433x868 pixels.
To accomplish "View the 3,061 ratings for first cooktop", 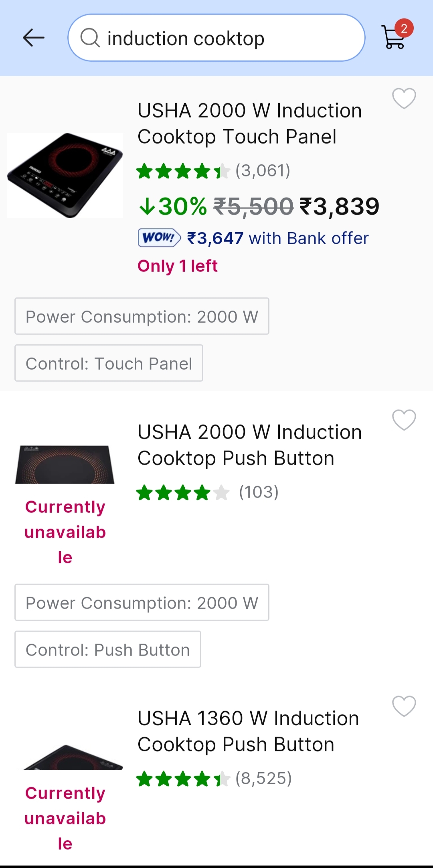I will pyautogui.click(x=213, y=171).
